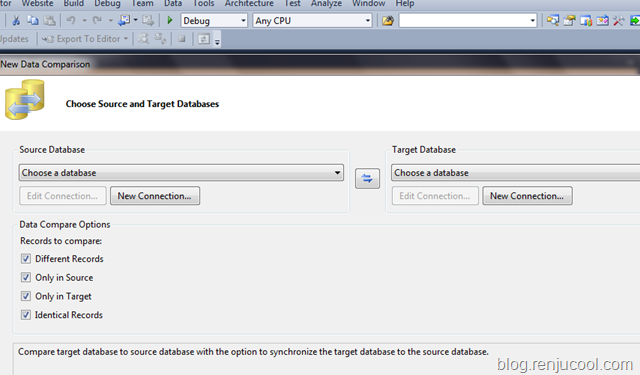
Task: Open the Undo history dropdown arrow
Action: [84, 20]
